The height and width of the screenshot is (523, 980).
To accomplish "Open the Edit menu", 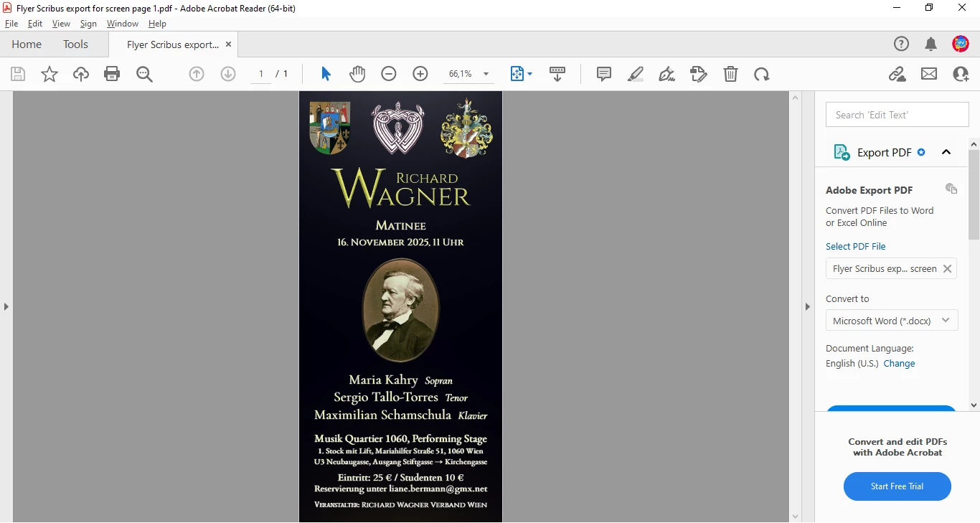I will [35, 24].
